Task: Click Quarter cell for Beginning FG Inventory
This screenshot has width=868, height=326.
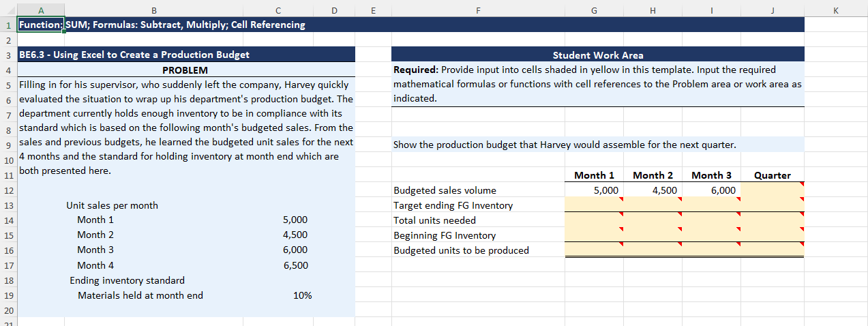Action: 772,235
